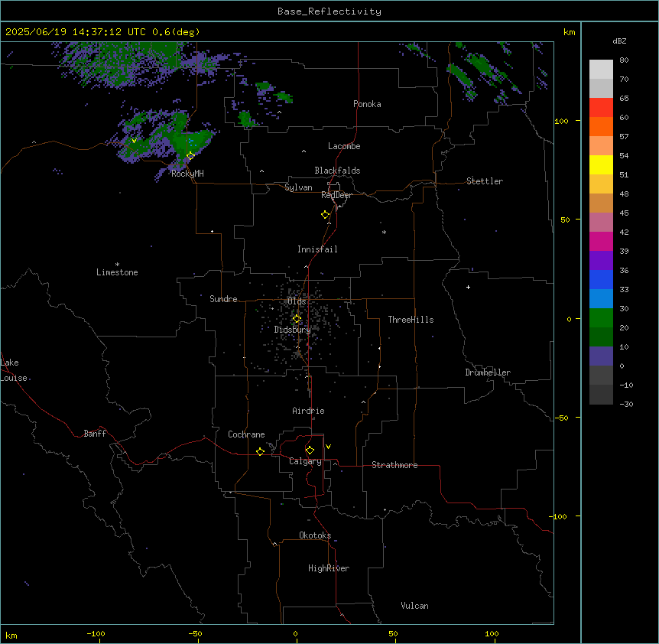Click the yellow V marker inside northwest radar echo
Image resolution: width=659 pixels, height=644 pixels.
[x=134, y=141]
